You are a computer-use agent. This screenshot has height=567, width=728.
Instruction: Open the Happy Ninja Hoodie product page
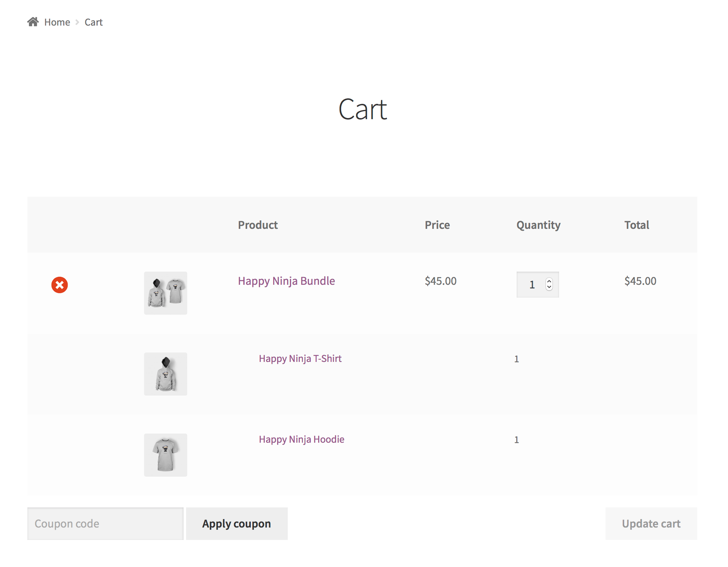(301, 439)
